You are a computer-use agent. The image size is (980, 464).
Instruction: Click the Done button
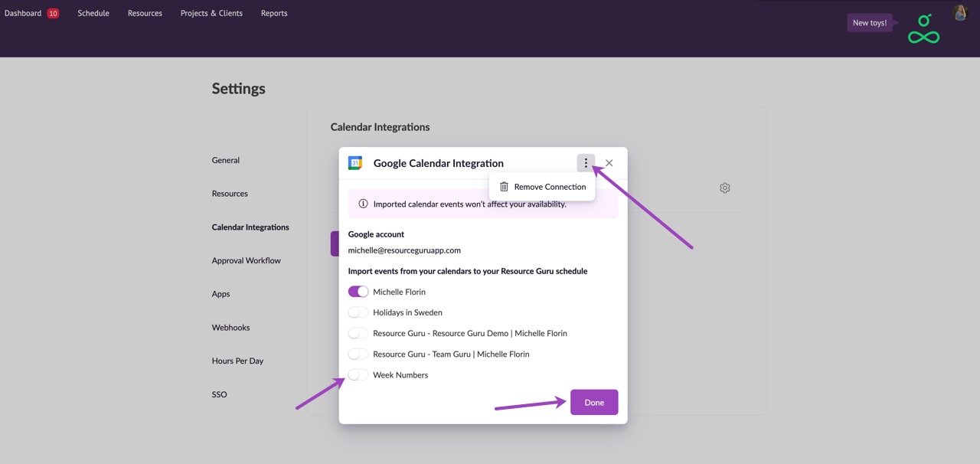pyautogui.click(x=594, y=403)
